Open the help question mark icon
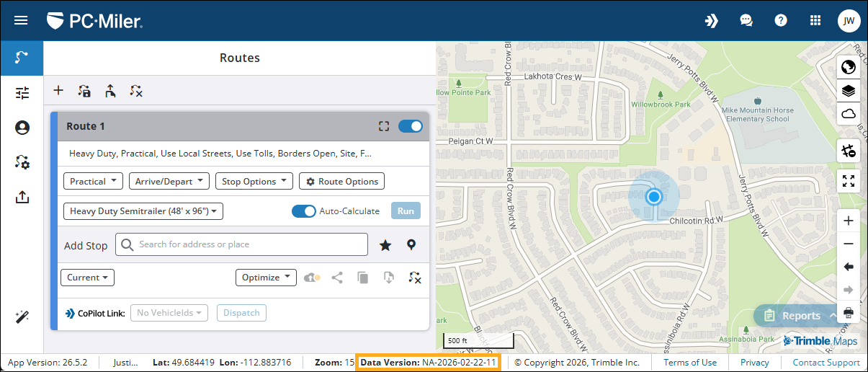Viewport: 868px width, 372px height. [x=781, y=20]
